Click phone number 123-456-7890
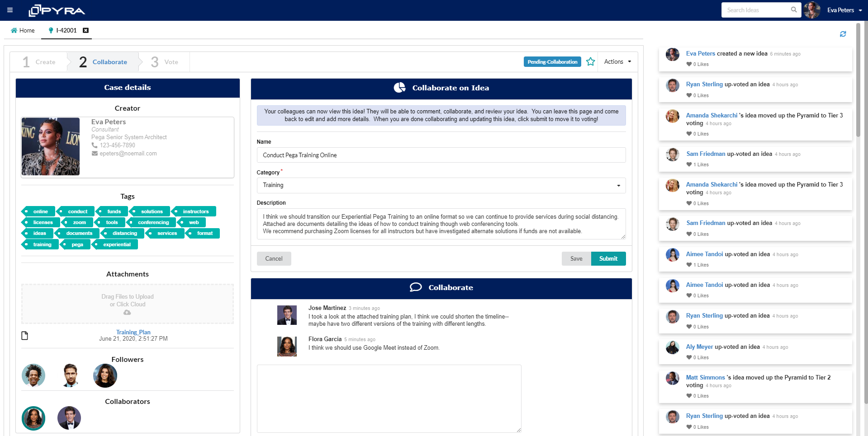 coord(117,145)
